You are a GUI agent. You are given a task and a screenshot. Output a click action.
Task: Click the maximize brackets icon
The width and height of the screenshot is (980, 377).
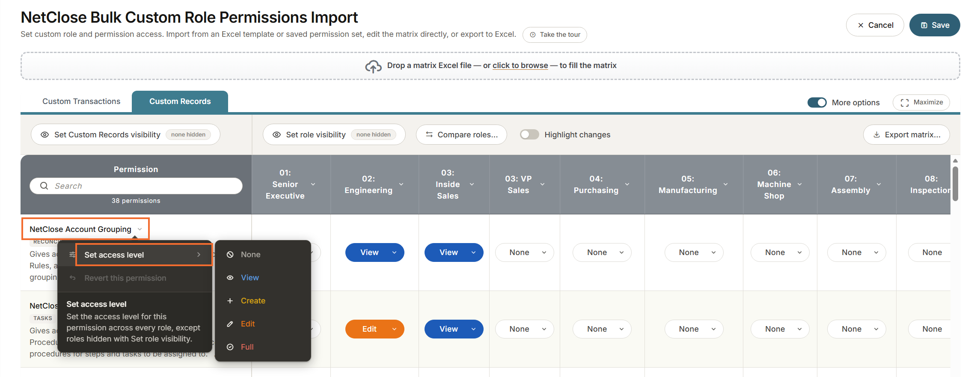[x=905, y=103]
